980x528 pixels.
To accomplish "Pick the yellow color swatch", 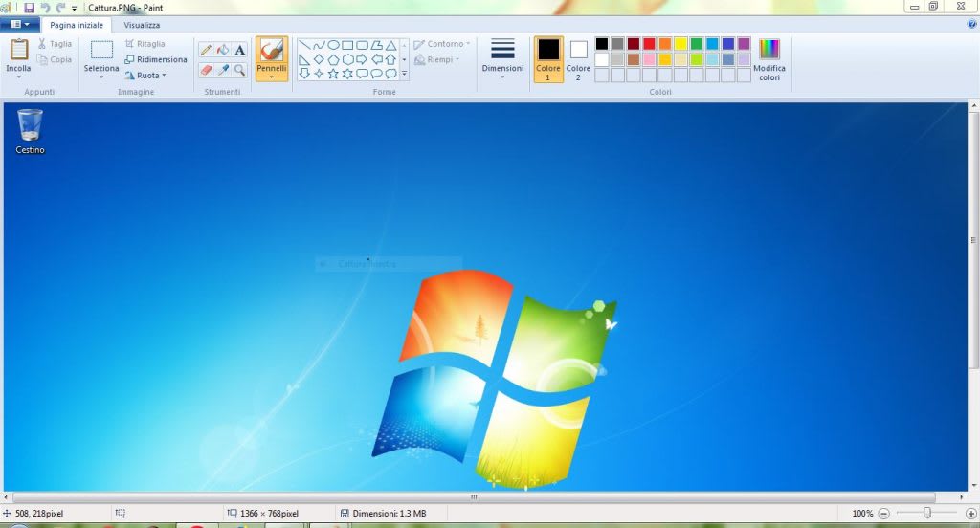I will (680, 44).
